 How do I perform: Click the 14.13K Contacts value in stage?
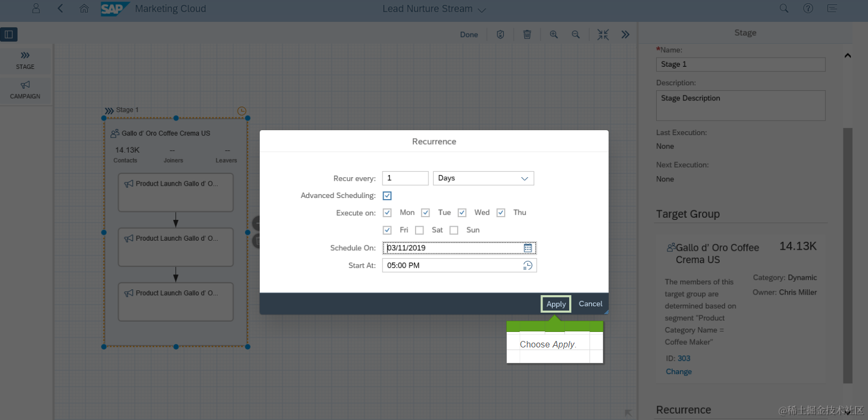127,150
